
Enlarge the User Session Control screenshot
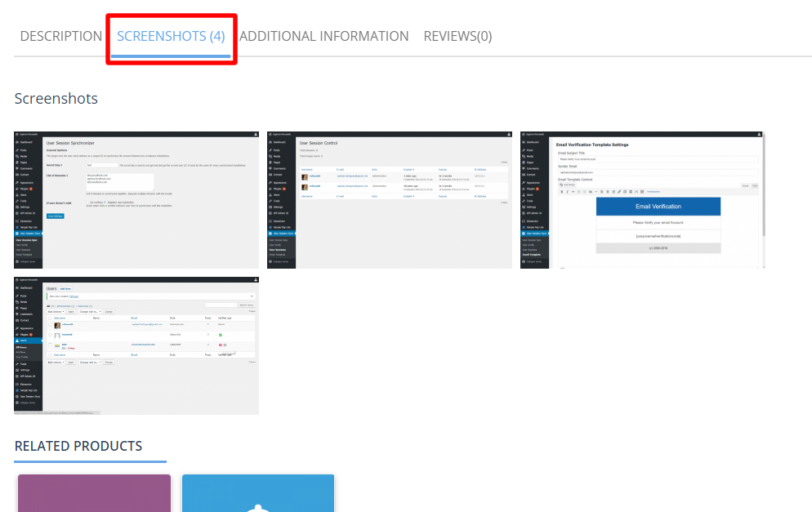tap(390, 199)
